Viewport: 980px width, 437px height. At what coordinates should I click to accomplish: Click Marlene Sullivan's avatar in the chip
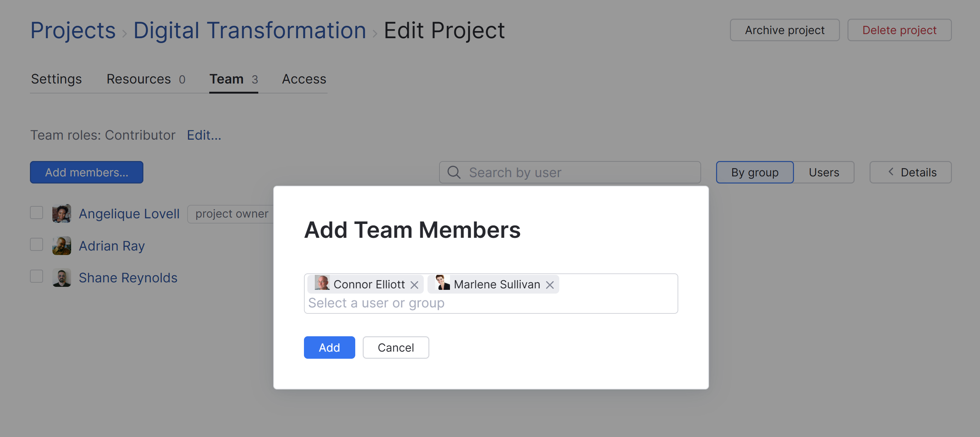[x=442, y=283]
